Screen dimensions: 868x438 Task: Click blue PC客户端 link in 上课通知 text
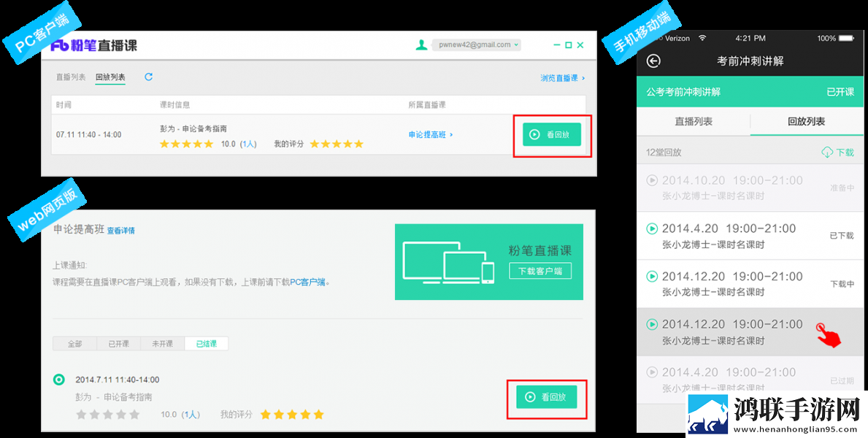pyautogui.click(x=307, y=282)
